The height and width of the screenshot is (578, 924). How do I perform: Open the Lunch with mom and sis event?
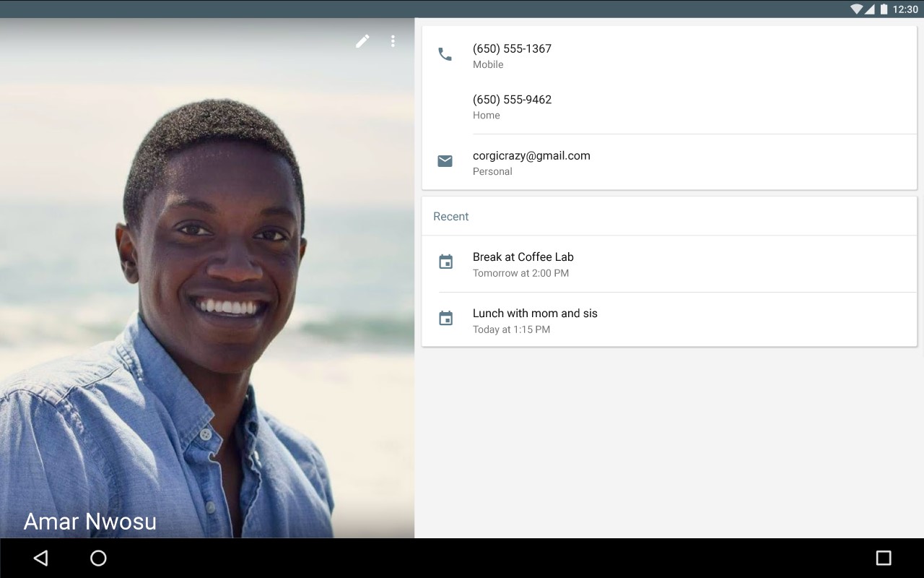[535, 313]
